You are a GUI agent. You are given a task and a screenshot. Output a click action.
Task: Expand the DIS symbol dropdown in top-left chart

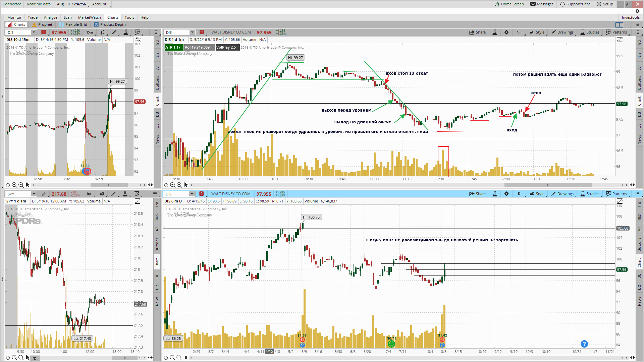34,33
